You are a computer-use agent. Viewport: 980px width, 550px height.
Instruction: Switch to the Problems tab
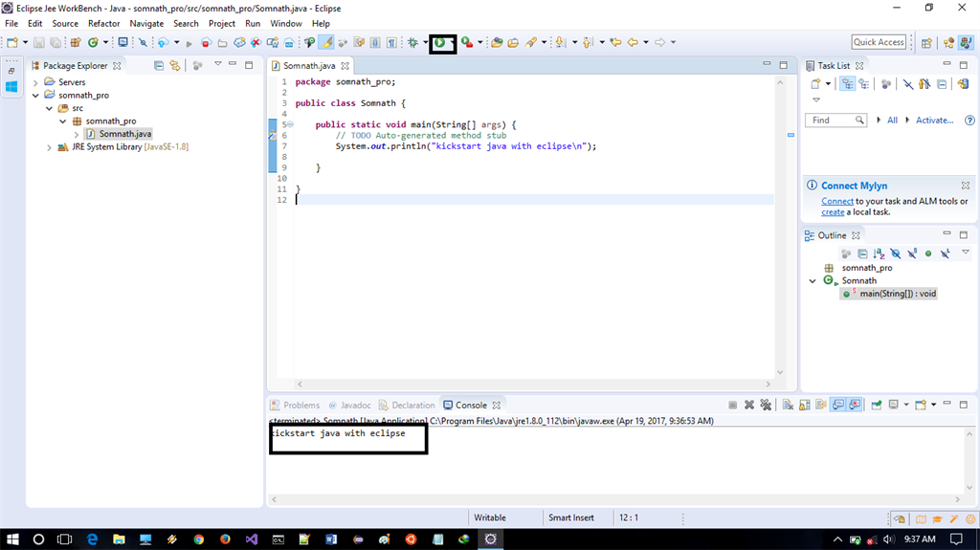pos(301,405)
